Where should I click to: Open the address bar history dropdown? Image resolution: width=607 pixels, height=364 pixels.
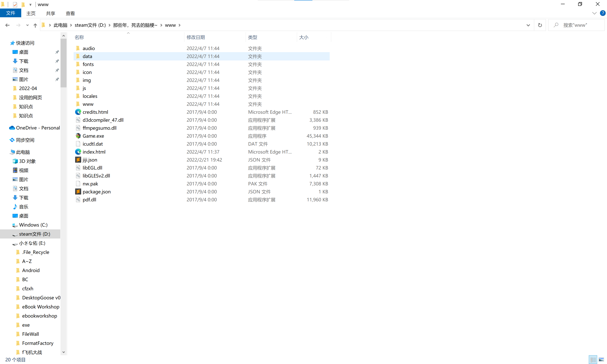(x=528, y=25)
